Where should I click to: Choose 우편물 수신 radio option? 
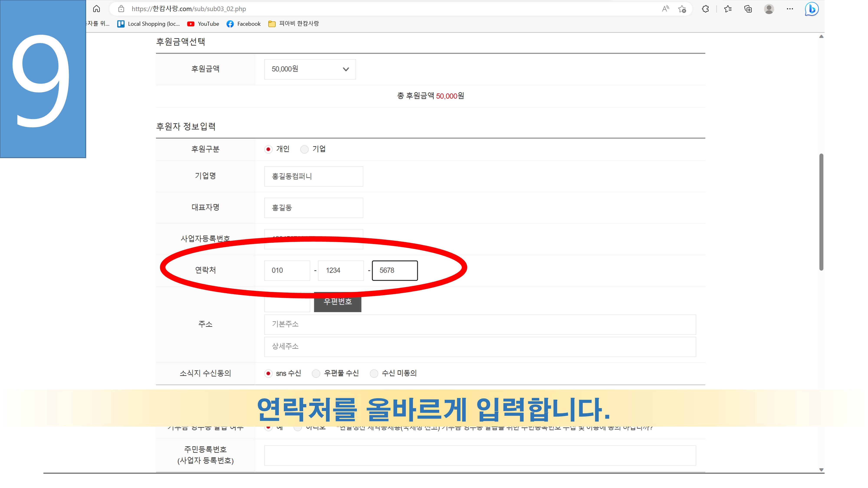coord(316,373)
